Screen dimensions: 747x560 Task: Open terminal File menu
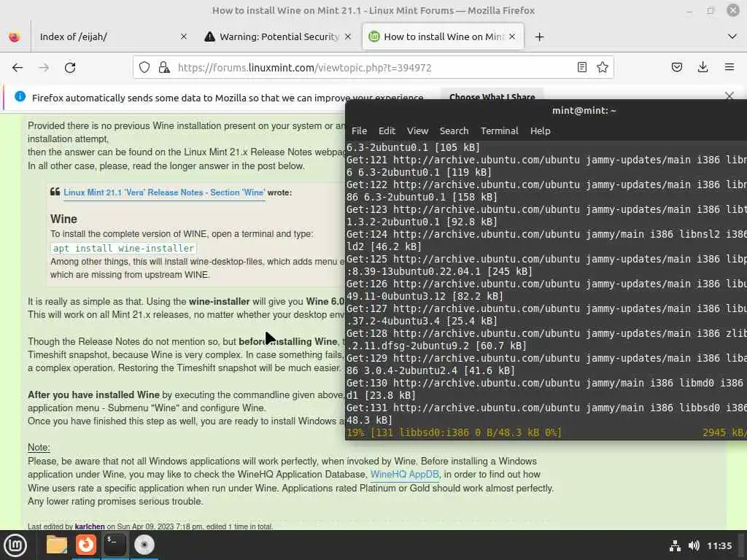point(359,131)
